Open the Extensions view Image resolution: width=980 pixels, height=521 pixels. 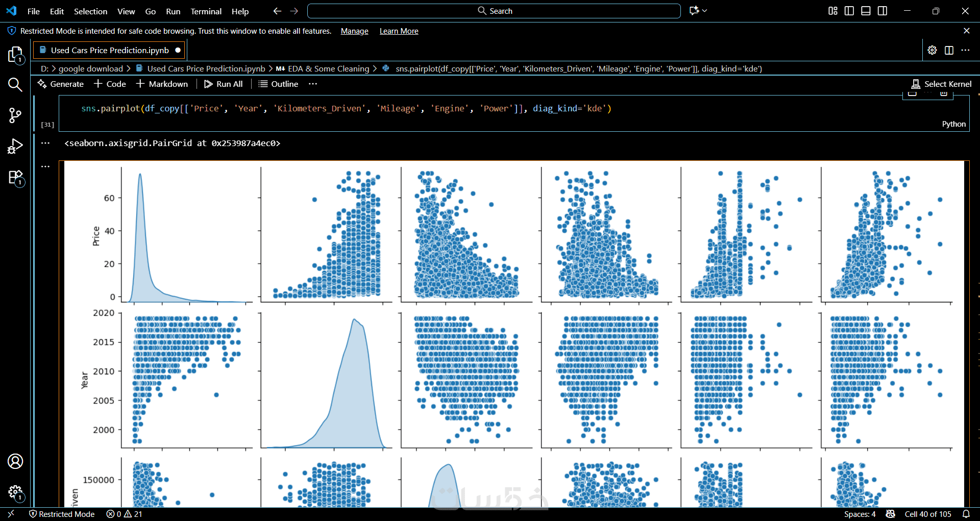[x=15, y=178]
